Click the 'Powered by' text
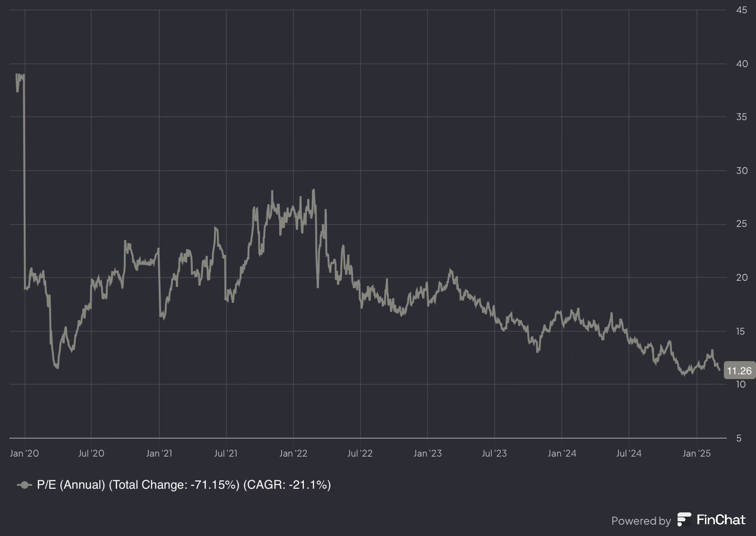This screenshot has height=536, width=756. [641, 521]
